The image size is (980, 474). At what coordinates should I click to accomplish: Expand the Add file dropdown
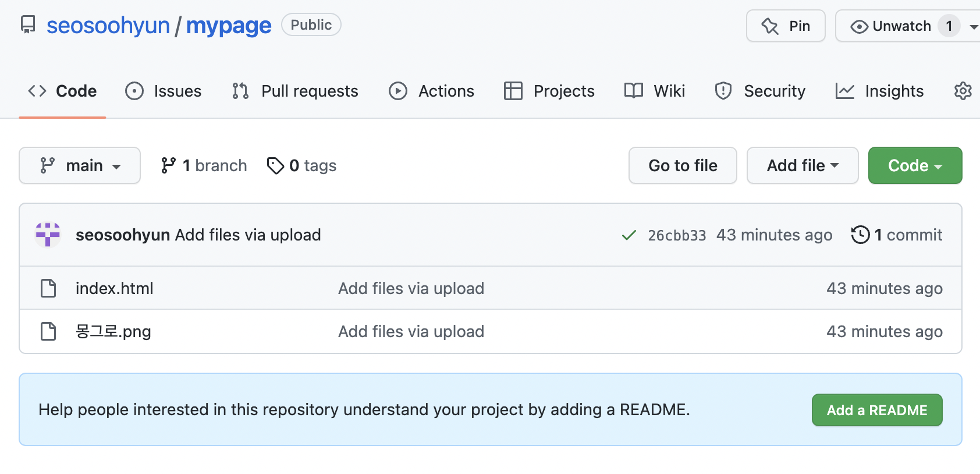(803, 165)
